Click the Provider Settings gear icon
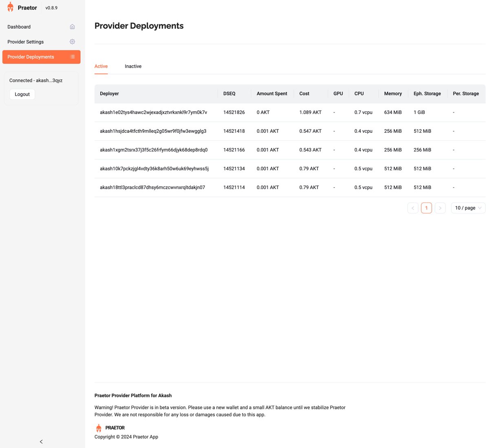Screen dimensions: 489x448 (x=72, y=42)
